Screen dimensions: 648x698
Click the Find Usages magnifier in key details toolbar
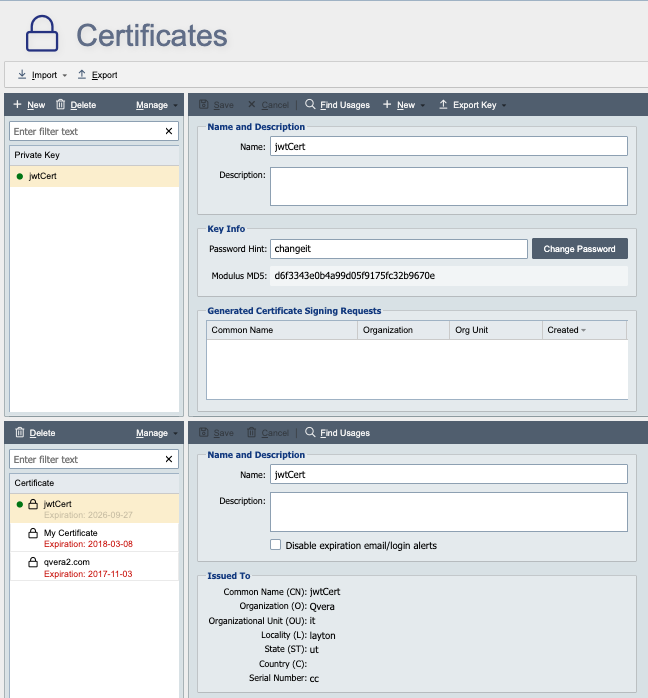tap(310, 104)
